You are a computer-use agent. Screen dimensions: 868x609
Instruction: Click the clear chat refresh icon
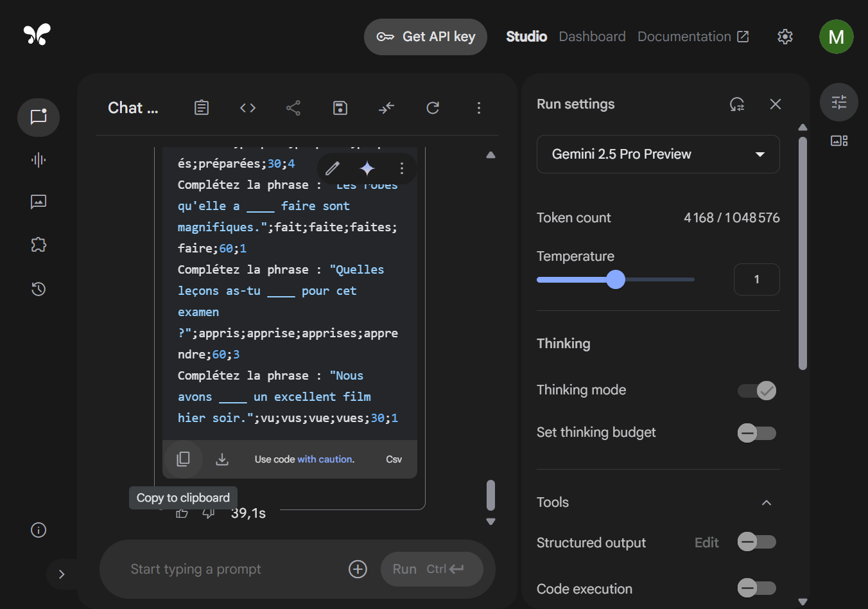click(433, 108)
